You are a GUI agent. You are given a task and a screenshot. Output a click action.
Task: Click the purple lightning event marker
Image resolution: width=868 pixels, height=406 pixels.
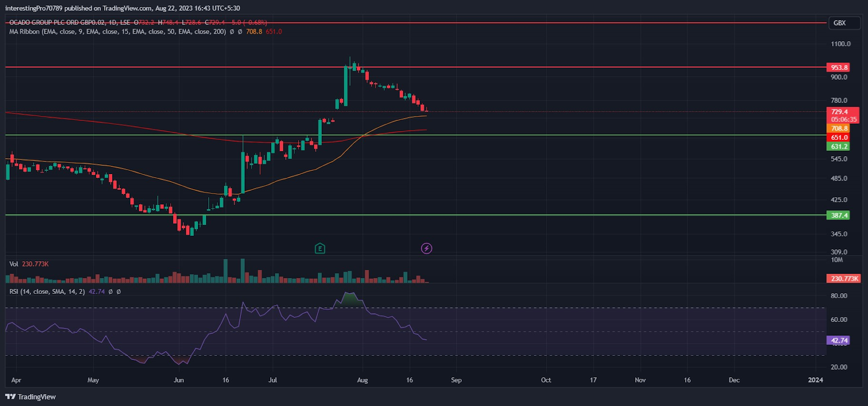[426, 248]
